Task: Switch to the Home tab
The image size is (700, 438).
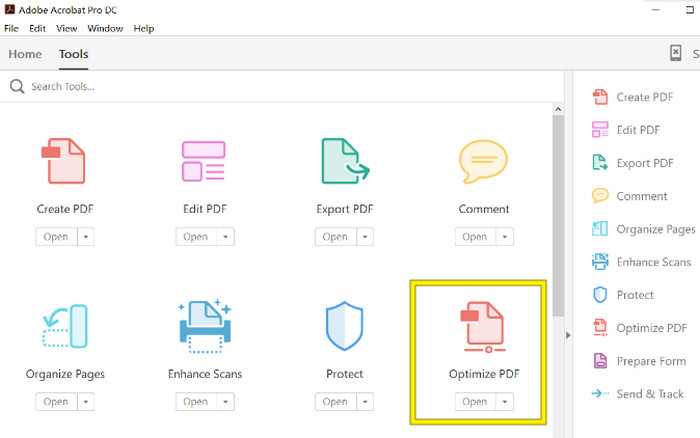Action: [x=25, y=54]
